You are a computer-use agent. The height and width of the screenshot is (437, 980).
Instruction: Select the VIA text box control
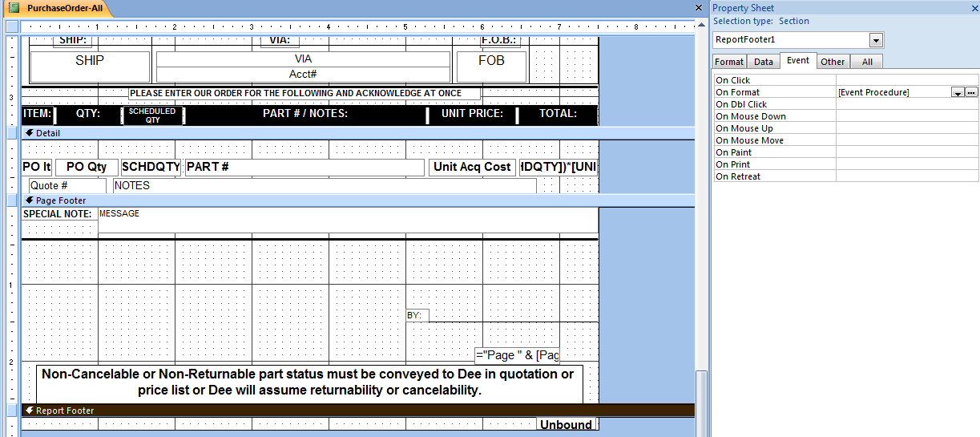coord(303,59)
